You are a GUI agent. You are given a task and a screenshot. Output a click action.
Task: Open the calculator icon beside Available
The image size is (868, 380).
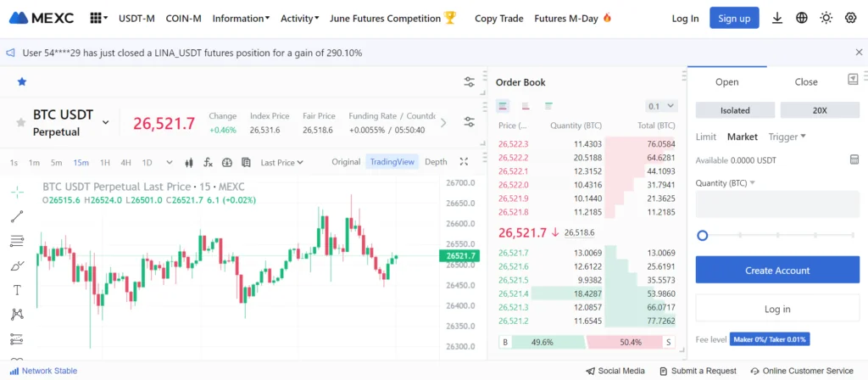(x=854, y=159)
